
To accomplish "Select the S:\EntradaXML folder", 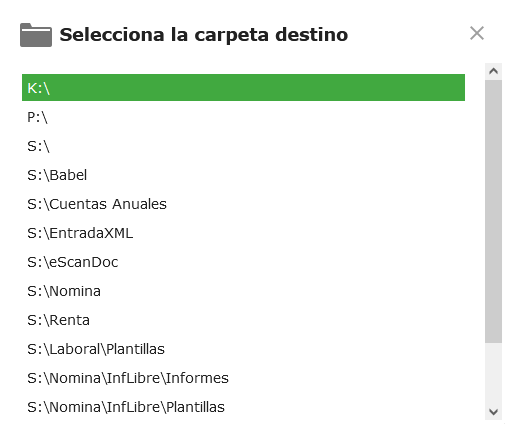I will pos(243,233).
